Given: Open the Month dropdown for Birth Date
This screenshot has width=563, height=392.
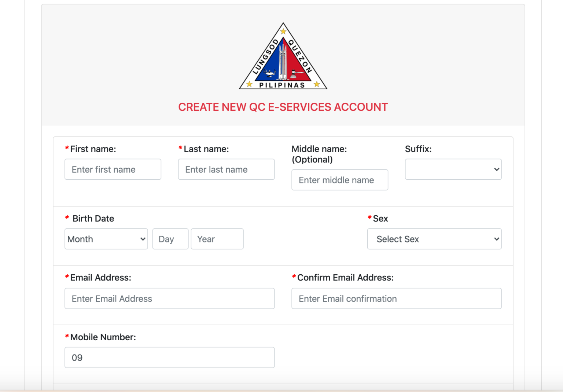Looking at the screenshot, I should pyautogui.click(x=106, y=239).
